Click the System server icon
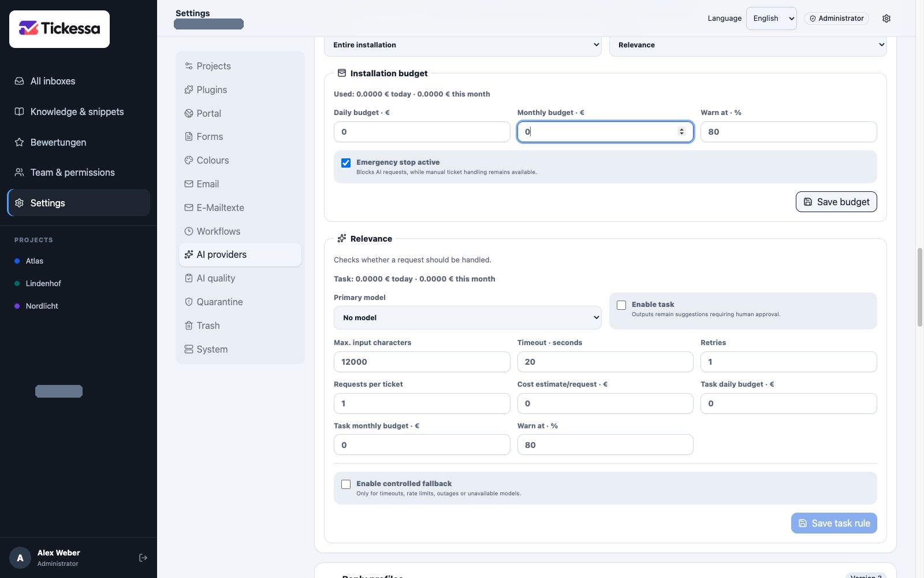 pos(189,349)
